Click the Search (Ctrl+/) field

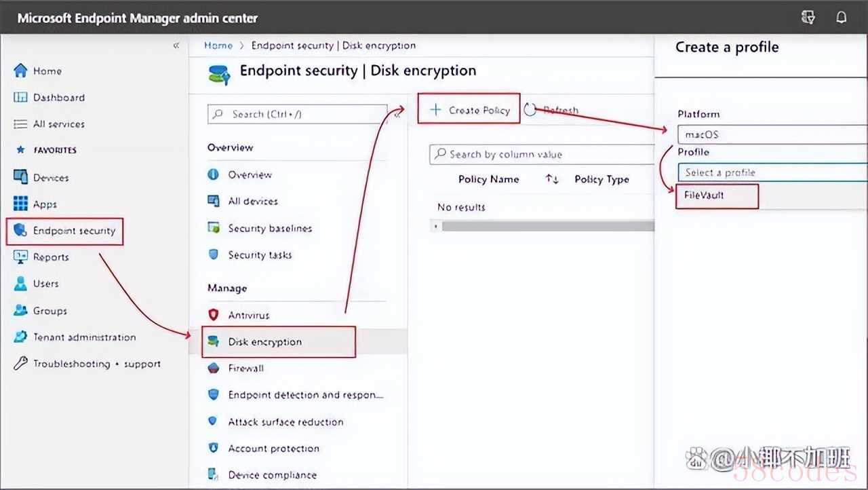pos(297,114)
